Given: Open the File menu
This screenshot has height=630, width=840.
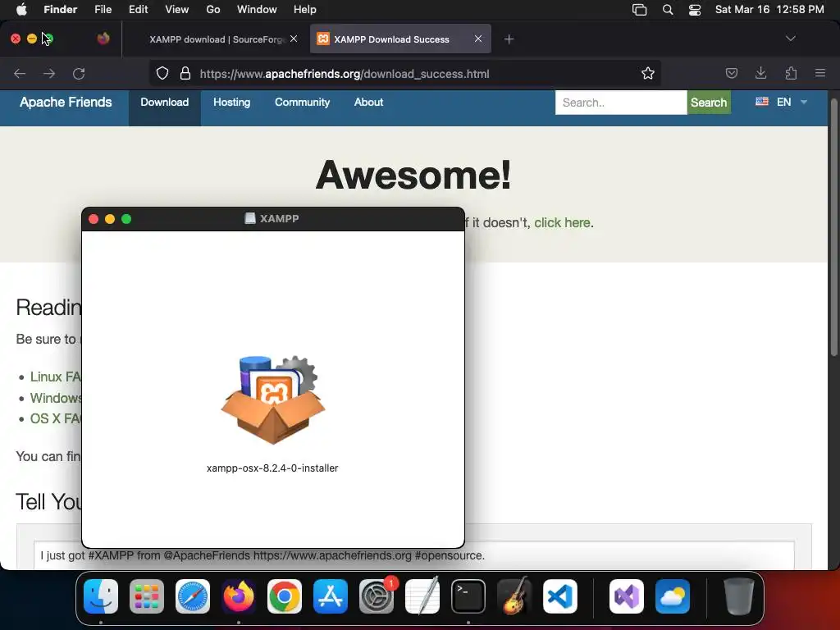Looking at the screenshot, I should pyautogui.click(x=103, y=10).
